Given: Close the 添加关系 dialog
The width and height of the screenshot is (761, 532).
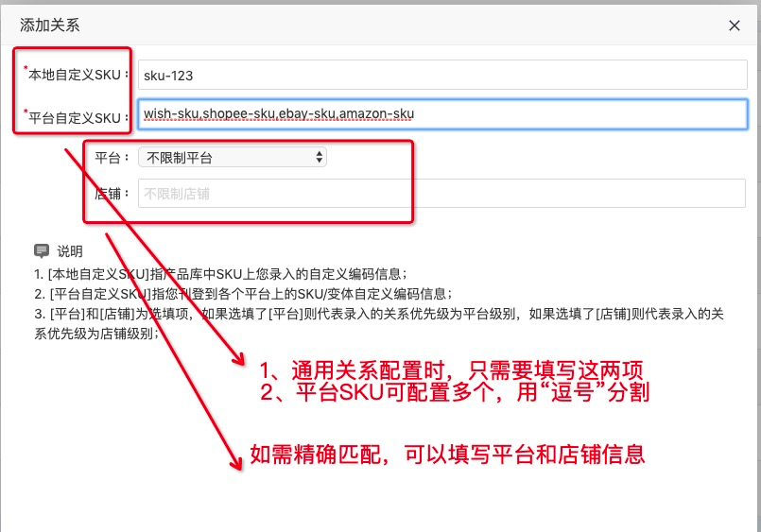Looking at the screenshot, I should pos(734,26).
